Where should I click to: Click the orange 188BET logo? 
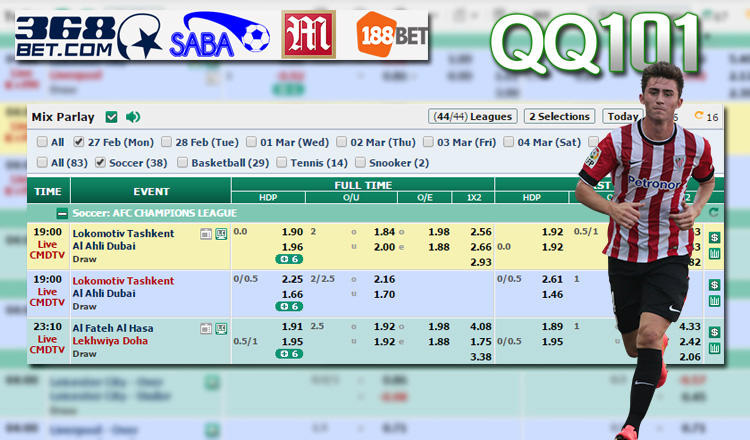coord(392,34)
